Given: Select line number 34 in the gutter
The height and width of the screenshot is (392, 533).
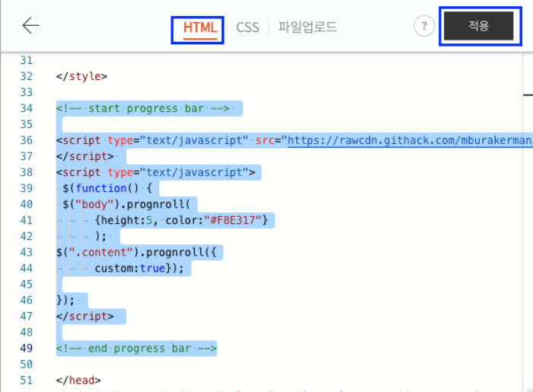Looking at the screenshot, I should 26,108.
